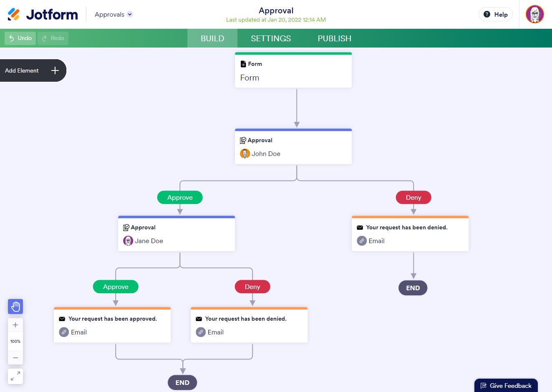Screen dimensions: 552x392
Task: Click the Add Element plus icon
Action: point(55,70)
